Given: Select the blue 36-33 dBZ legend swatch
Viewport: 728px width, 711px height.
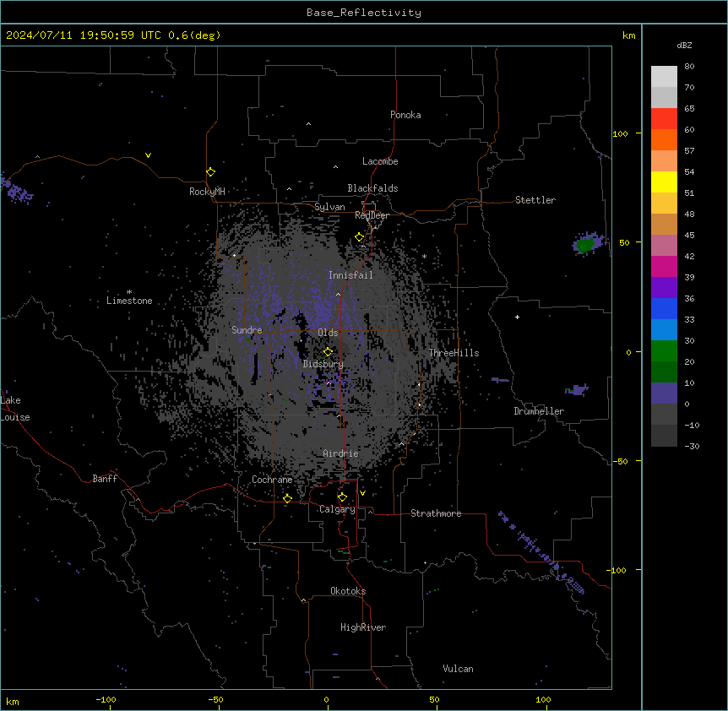Looking at the screenshot, I should pos(664,308).
